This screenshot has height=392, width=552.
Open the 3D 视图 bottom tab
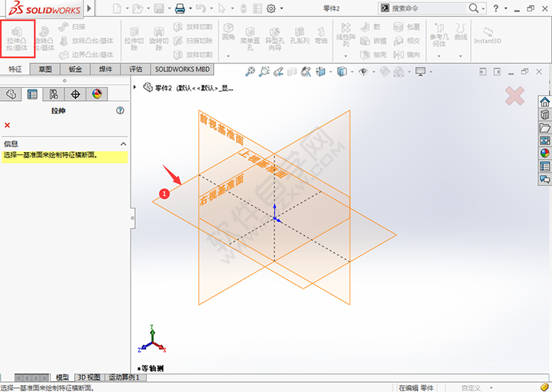tap(89, 377)
